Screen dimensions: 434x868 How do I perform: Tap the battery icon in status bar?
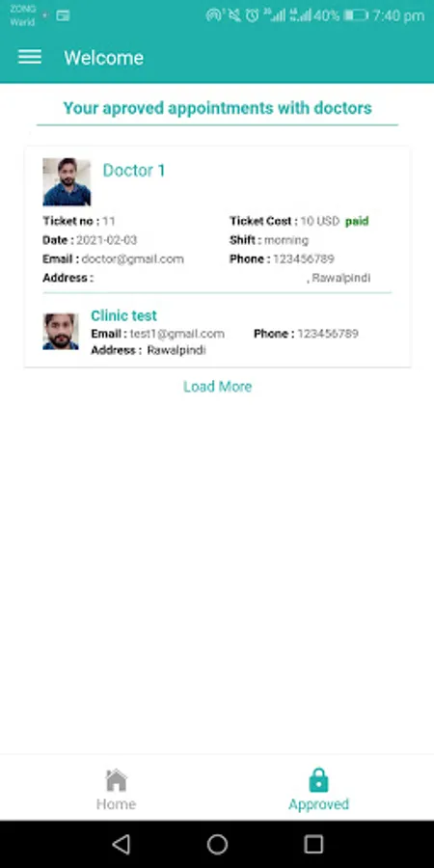coord(355,15)
